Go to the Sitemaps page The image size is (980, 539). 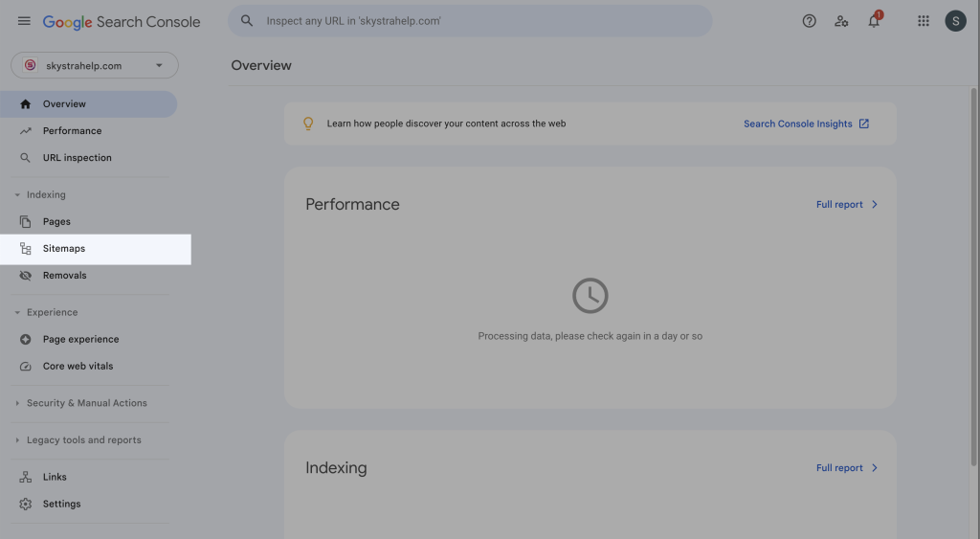click(64, 249)
